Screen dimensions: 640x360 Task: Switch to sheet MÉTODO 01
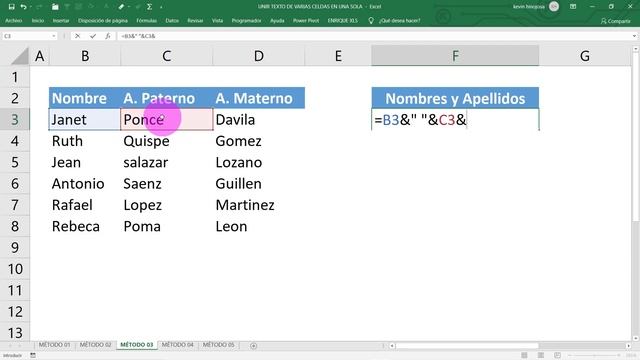[54, 345]
